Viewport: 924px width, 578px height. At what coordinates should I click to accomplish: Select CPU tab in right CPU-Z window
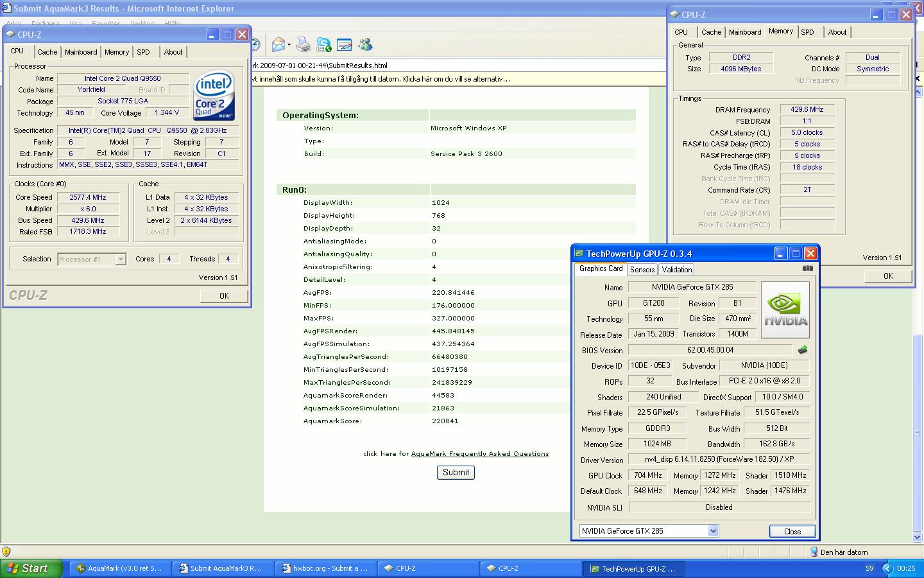681,32
